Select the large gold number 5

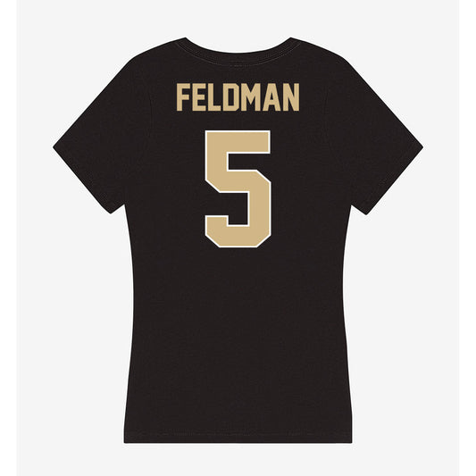(x=238, y=188)
